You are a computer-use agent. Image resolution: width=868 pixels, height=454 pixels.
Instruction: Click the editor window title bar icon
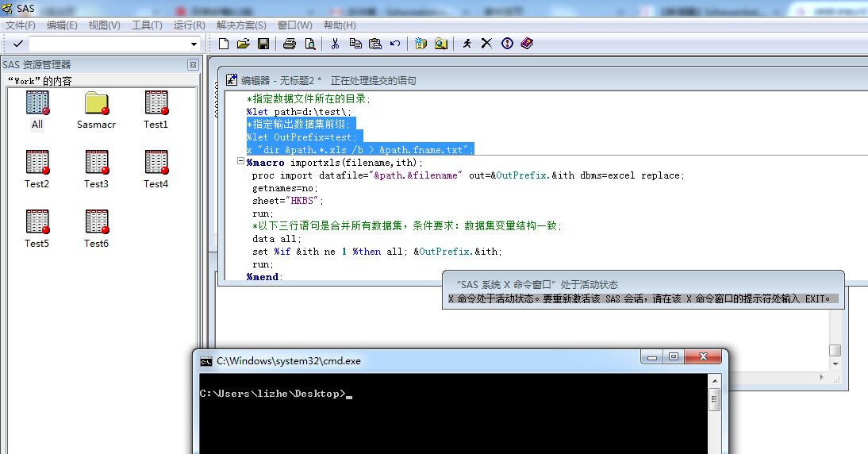click(232, 80)
